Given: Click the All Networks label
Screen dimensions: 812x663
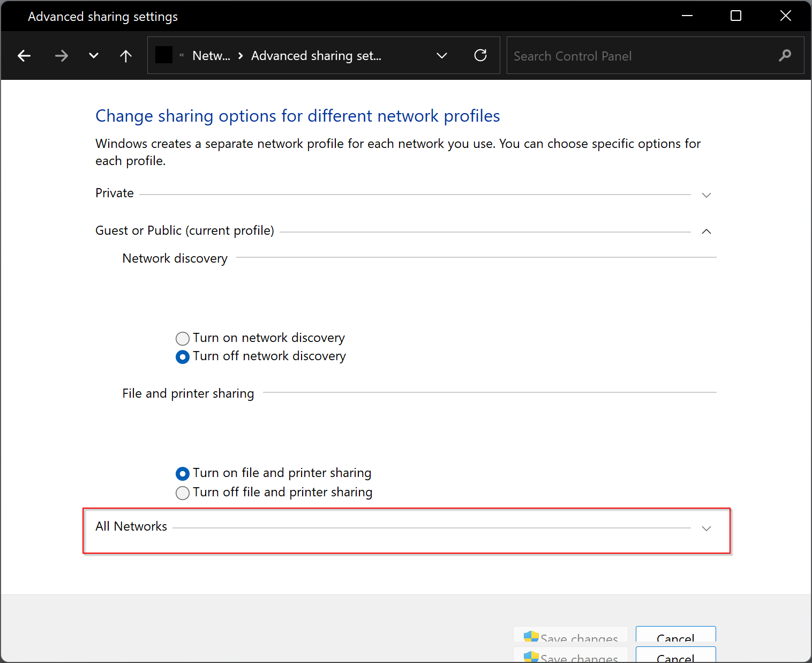Looking at the screenshot, I should click(131, 526).
